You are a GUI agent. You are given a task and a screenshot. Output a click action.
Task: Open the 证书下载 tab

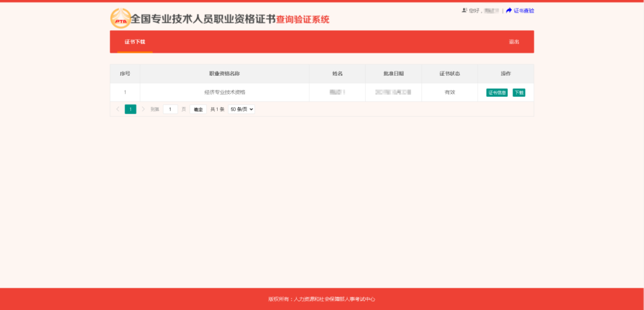point(135,42)
